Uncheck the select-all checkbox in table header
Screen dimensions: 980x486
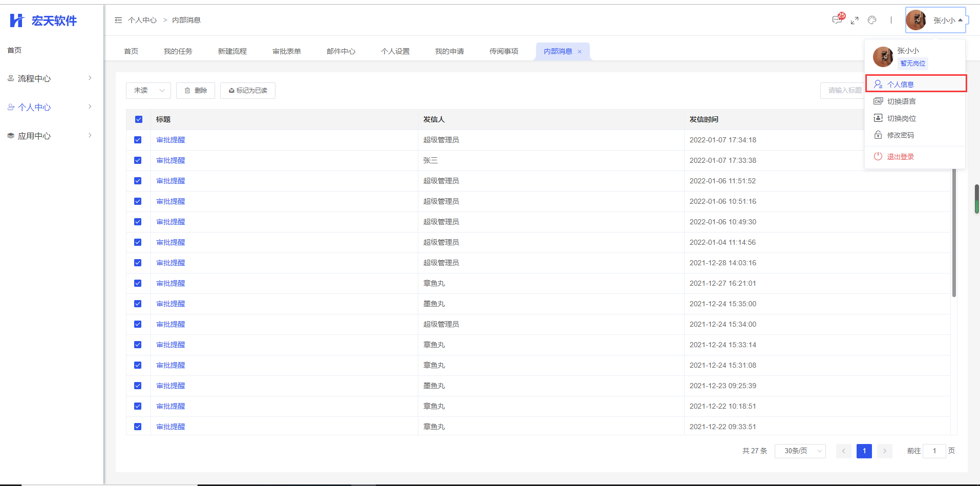[x=139, y=119]
